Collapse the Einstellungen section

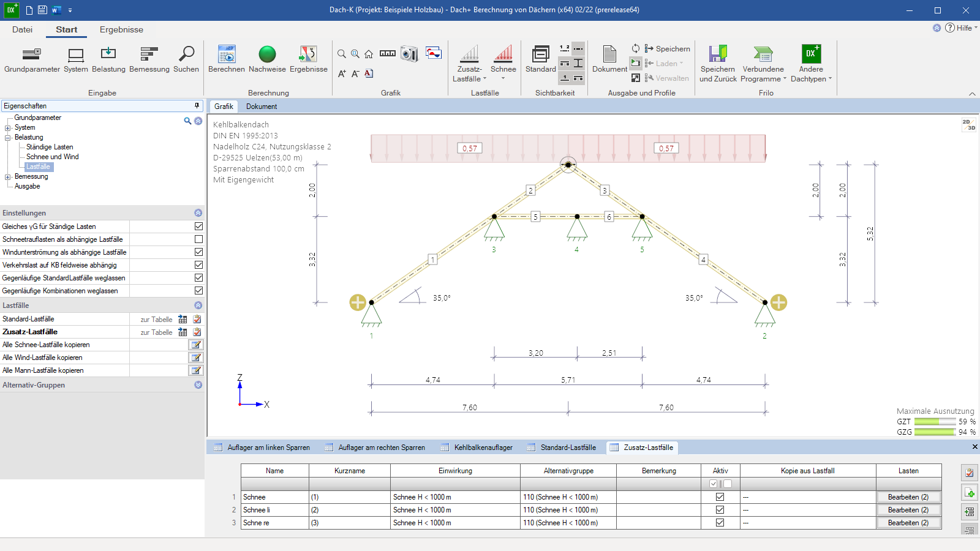click(198, 213)
